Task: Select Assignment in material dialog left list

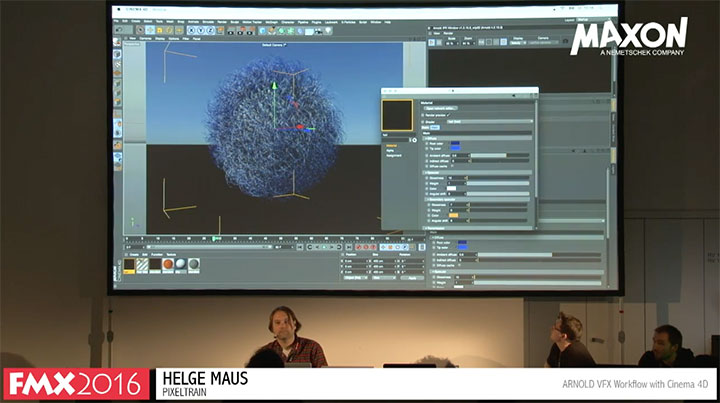Action: [394, 156]
